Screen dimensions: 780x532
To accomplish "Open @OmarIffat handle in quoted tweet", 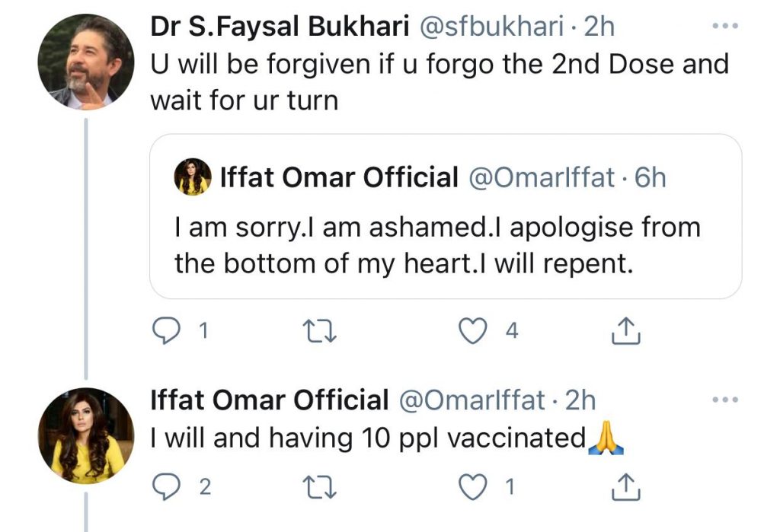I will (x=545, y=177).
